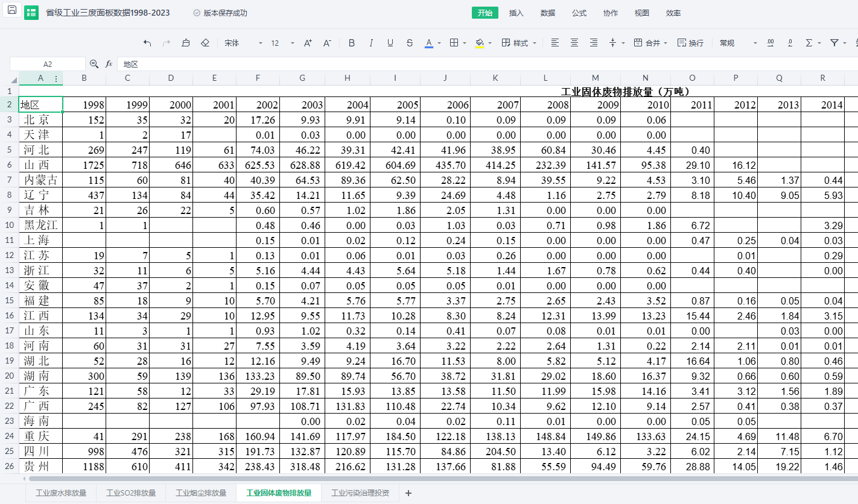Increase decimal places icon
This screenshot has height=504, width=858.
771,43
